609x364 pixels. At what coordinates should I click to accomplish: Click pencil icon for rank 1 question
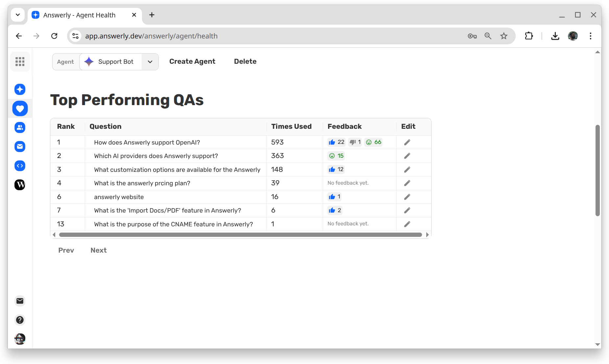407,142
